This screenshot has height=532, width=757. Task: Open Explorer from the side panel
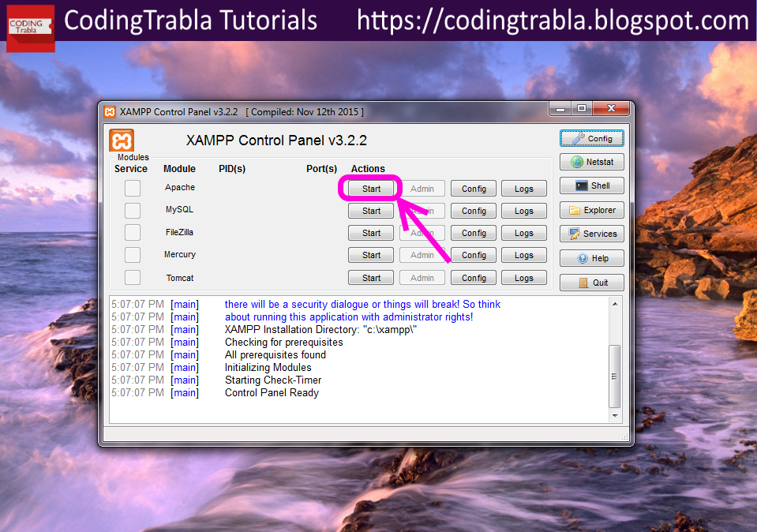pyautogui.click(x=591, y=210)
